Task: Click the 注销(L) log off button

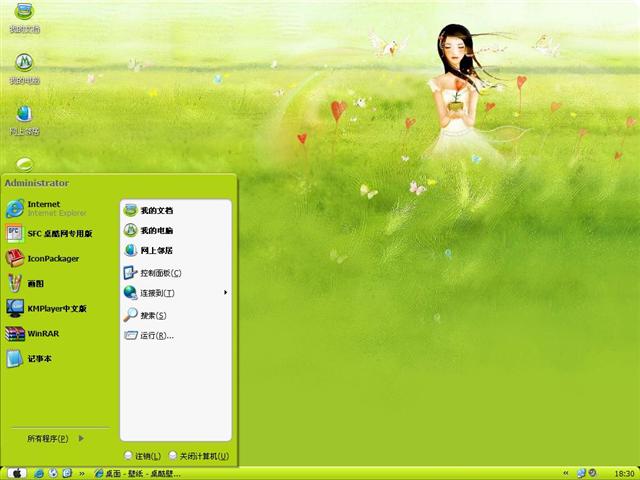Action: tap(142, 456)
